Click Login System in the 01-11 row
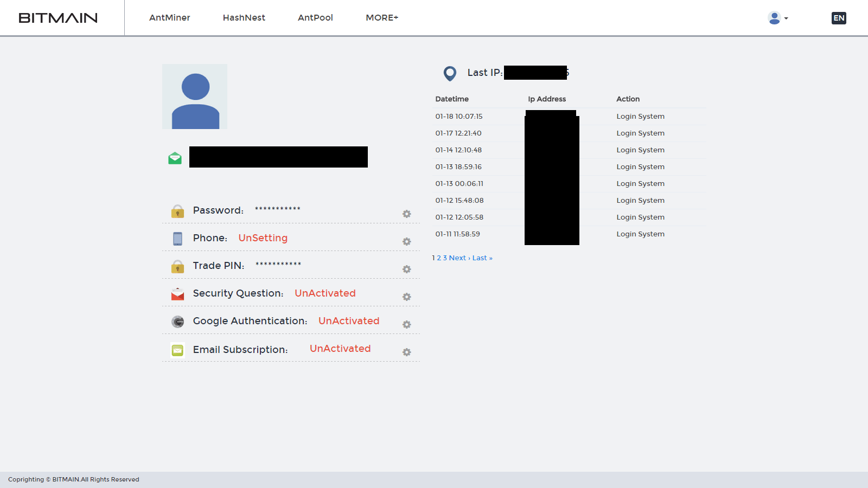868x488 pixels. tap(640, 234)
